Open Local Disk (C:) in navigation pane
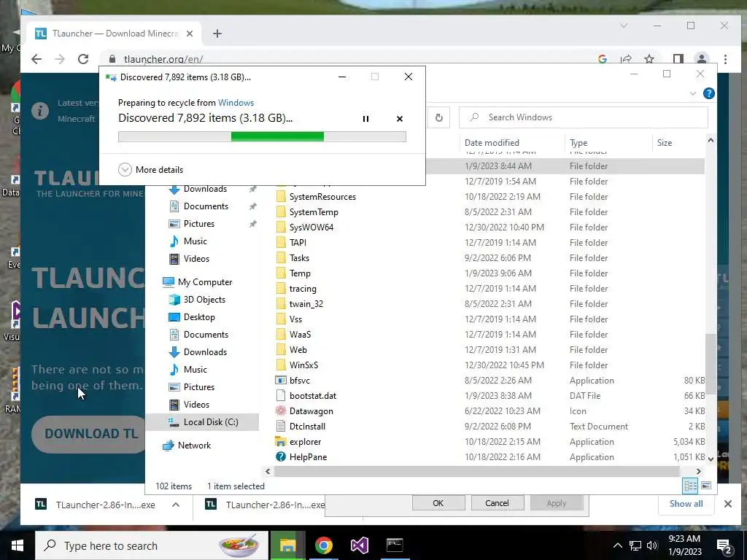Screen dimensions: 747x560 click(x=211, y=422)
